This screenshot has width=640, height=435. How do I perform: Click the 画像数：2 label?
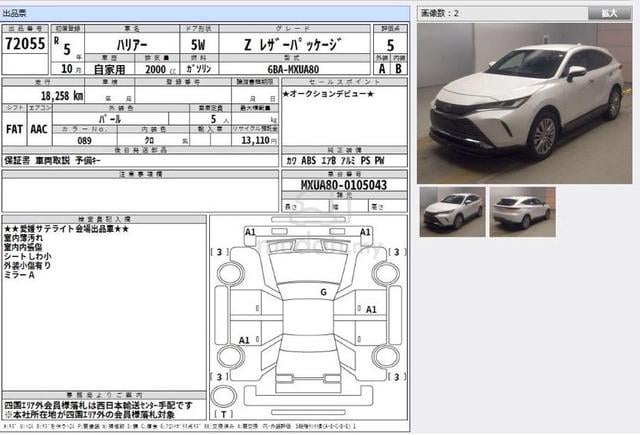click(440, 13)
